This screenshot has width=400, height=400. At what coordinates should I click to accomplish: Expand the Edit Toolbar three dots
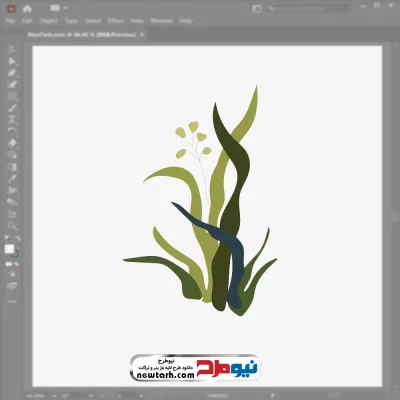tap(12, 301)
